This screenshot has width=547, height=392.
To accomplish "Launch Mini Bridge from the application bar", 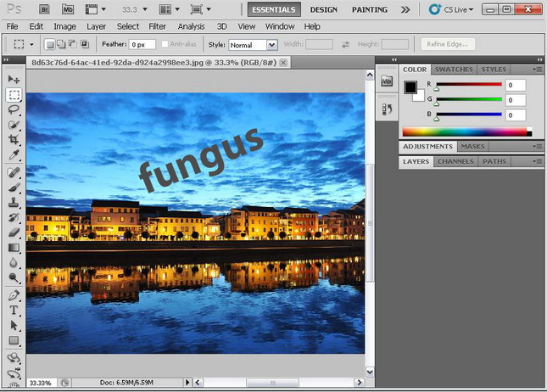I will click(68, 9).
